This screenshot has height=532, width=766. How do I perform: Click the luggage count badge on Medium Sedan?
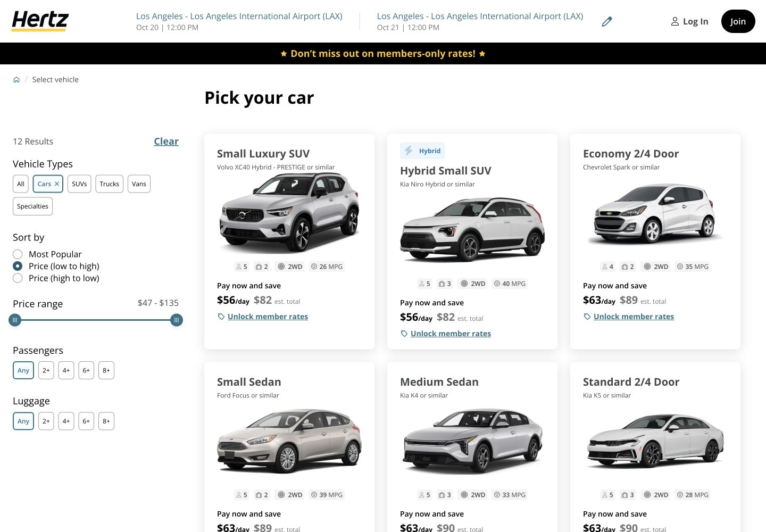[444, 495]
